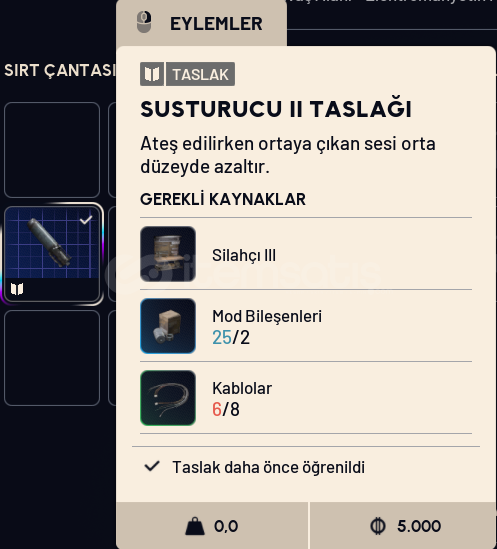This screenshot has width=497, height=549.
Task: Open the EYLEMLER tab
Action: click(x=201, y=23)
